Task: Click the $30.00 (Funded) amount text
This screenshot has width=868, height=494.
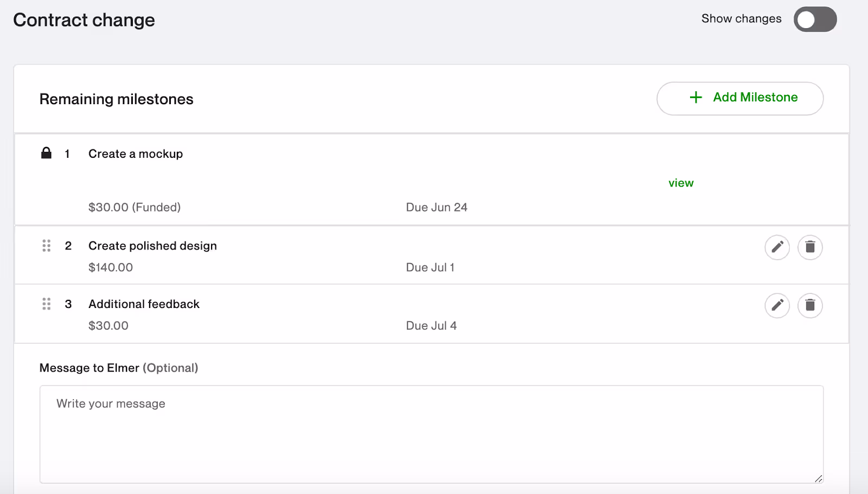Action: [135, 207]
